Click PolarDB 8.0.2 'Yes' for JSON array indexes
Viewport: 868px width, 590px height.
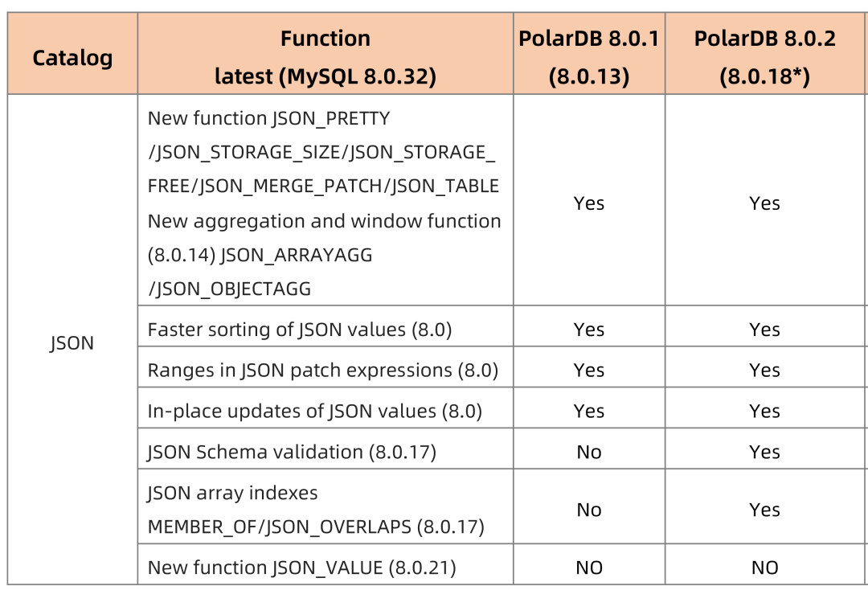(764, 510)
